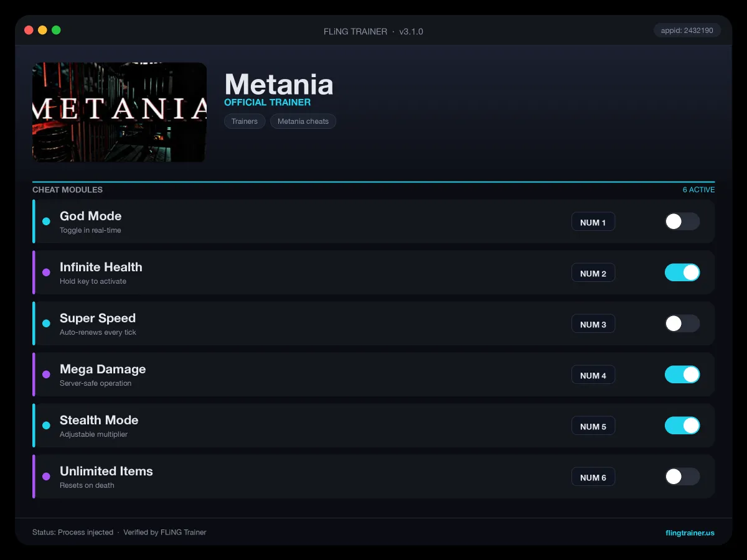Click the purple status dot beside Infinite Health

click(x=46, y=273)
